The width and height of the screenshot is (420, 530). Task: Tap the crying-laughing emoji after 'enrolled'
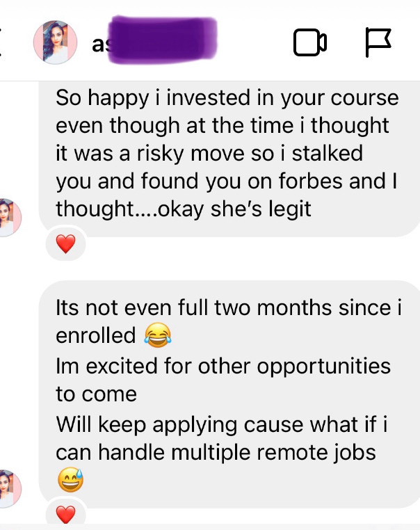(x=158, y=335)
